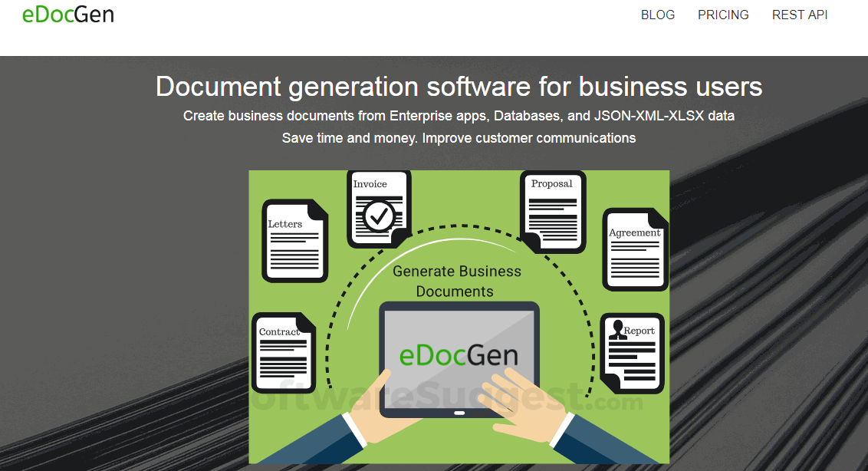868x471 pixels.
Task: Select the Agreement document icon
Action: click(633, 247)
